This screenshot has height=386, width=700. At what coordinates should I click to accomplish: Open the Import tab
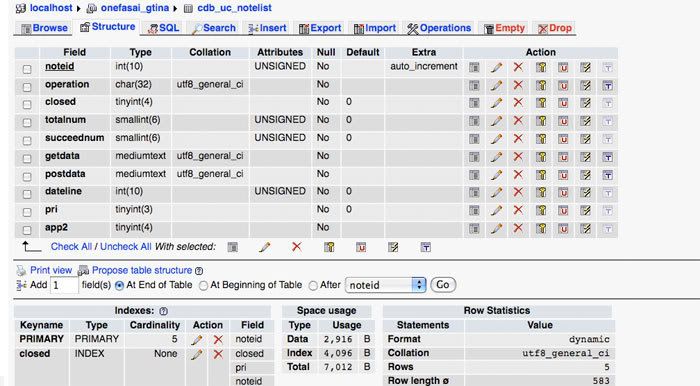(375, 28)
